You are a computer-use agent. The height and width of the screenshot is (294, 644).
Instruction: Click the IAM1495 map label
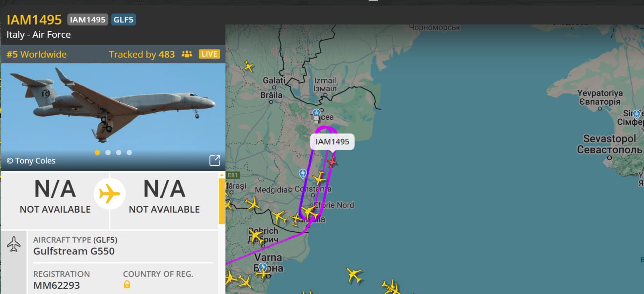(x=332, y=142)
